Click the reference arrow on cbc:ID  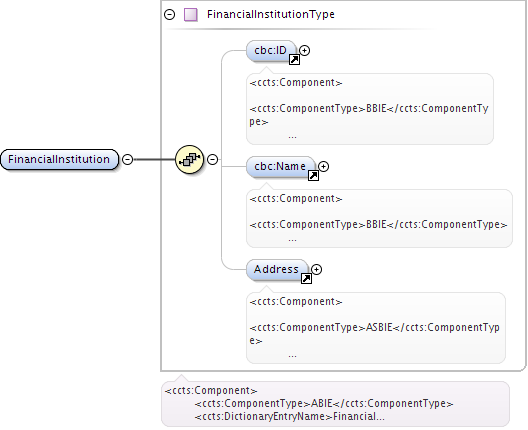pyautogui.click(x=294, y=60)
